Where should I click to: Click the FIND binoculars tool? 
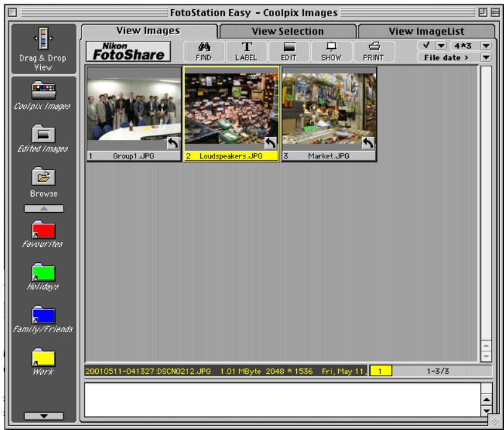point(204,51)
